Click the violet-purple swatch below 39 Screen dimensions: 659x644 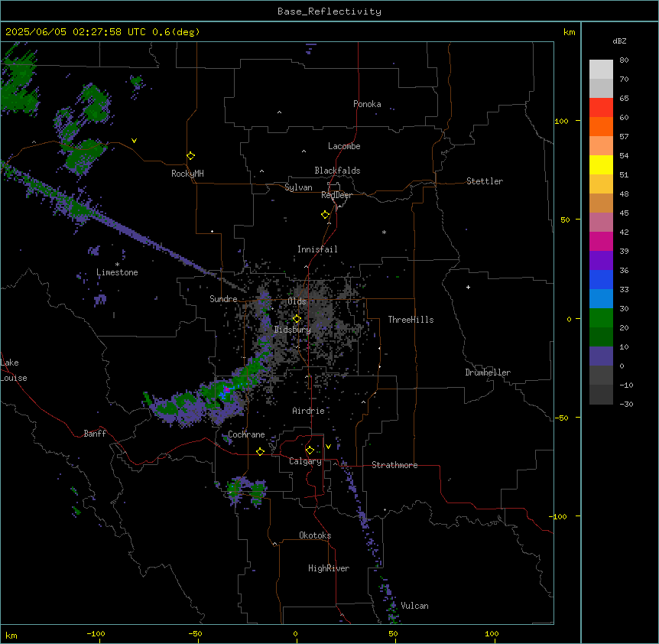(x=601, y=260)
